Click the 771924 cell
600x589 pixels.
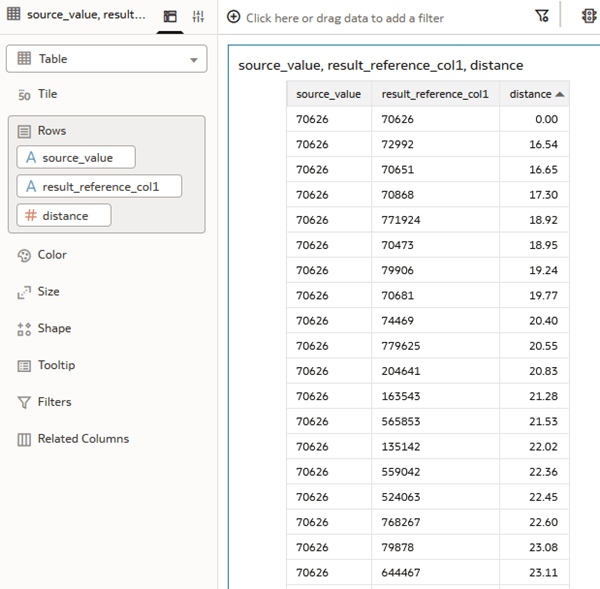click(x=435, y=220)
